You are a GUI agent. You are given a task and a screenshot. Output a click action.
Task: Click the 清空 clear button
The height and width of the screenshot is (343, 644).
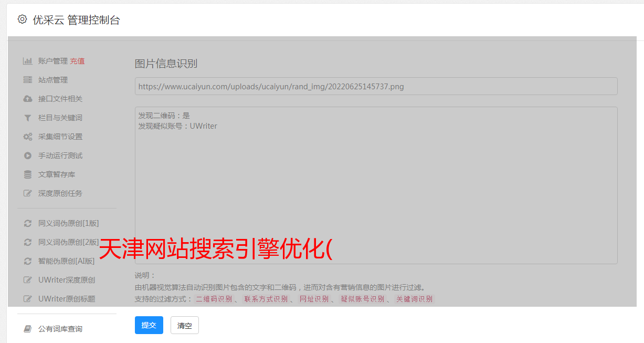[x=185, y=325]
